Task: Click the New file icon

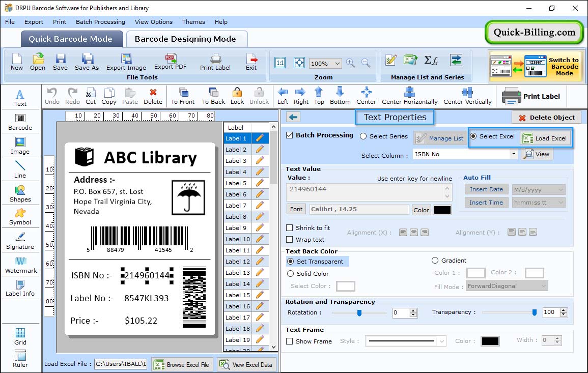Action: (x=16, y=62)
